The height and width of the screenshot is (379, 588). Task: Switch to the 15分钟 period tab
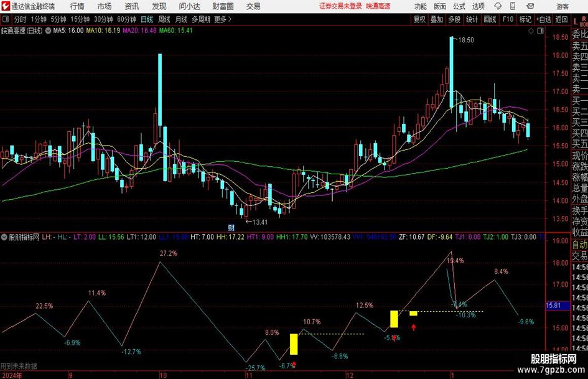80,19
